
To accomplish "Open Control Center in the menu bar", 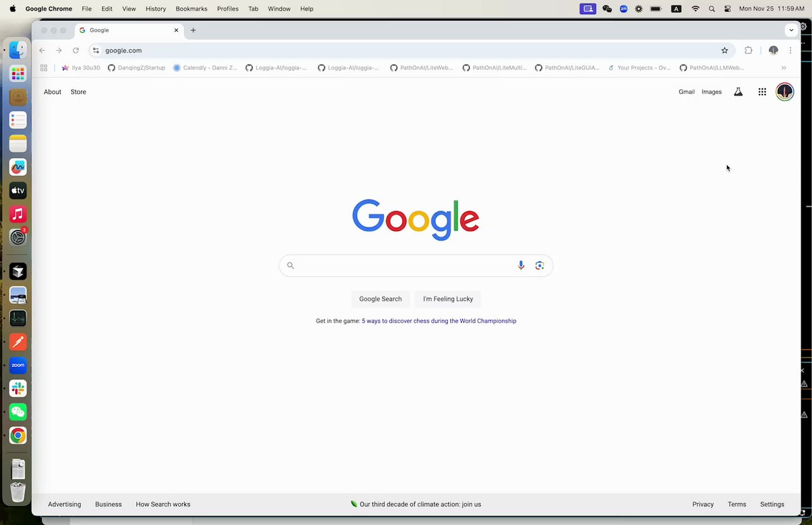I will [x=728, y=9].
